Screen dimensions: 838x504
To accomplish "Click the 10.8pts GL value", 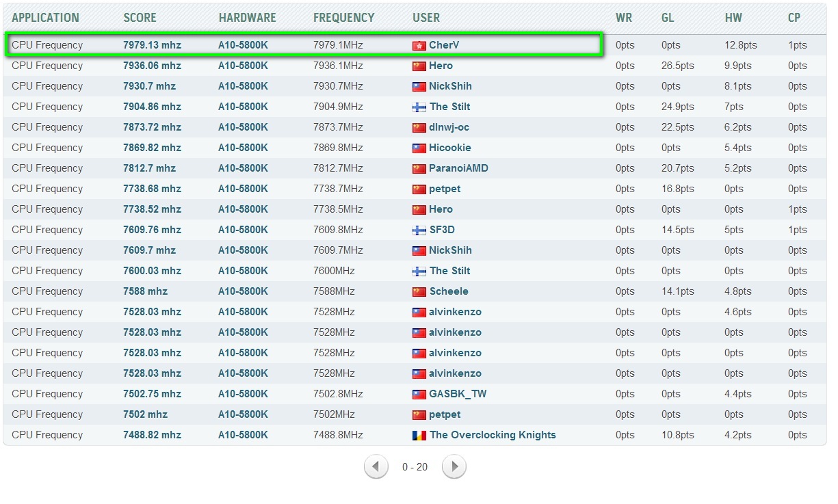I will click(677, 435).
